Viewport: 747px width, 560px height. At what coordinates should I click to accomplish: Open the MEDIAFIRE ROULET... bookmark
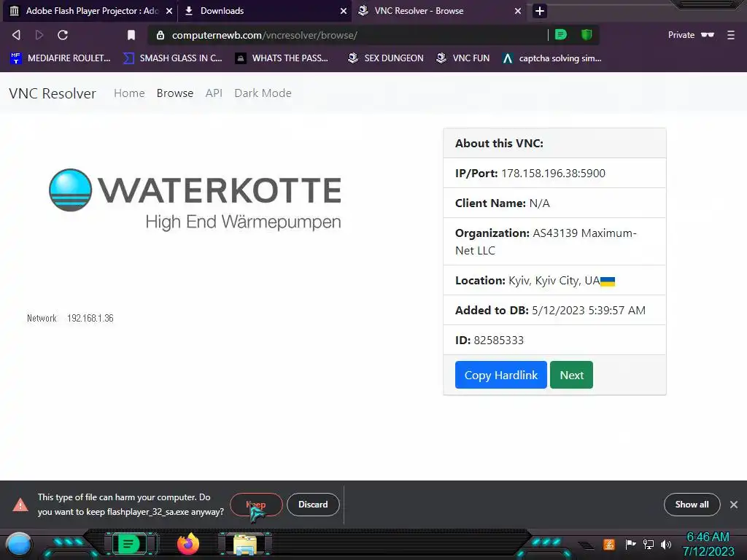(61, 58)
